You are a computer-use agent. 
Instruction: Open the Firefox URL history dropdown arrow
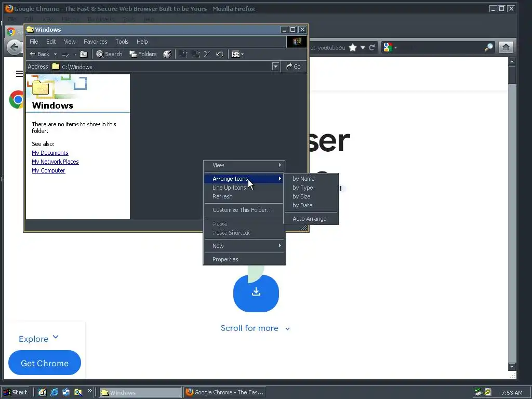coord(363,47)
